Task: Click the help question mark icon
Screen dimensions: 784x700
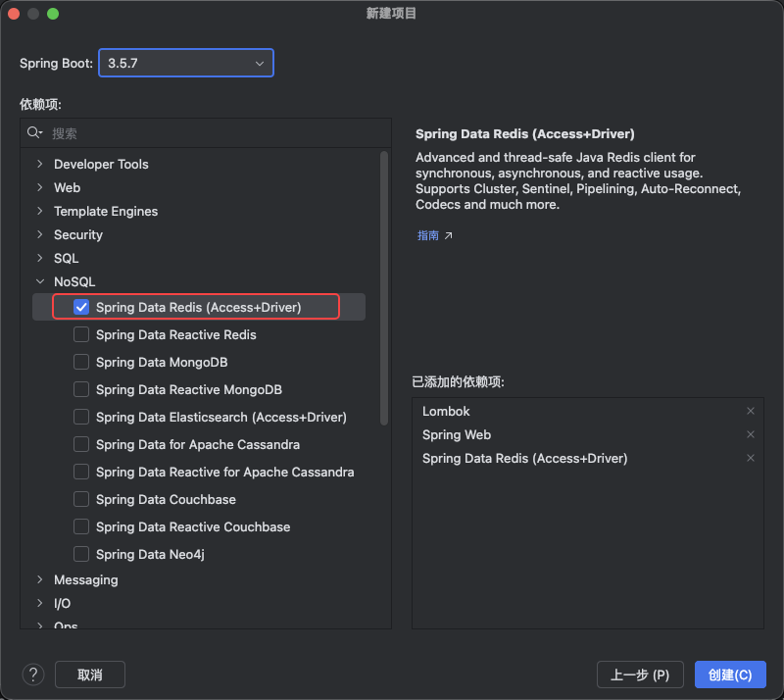Action: coord(34,675)
